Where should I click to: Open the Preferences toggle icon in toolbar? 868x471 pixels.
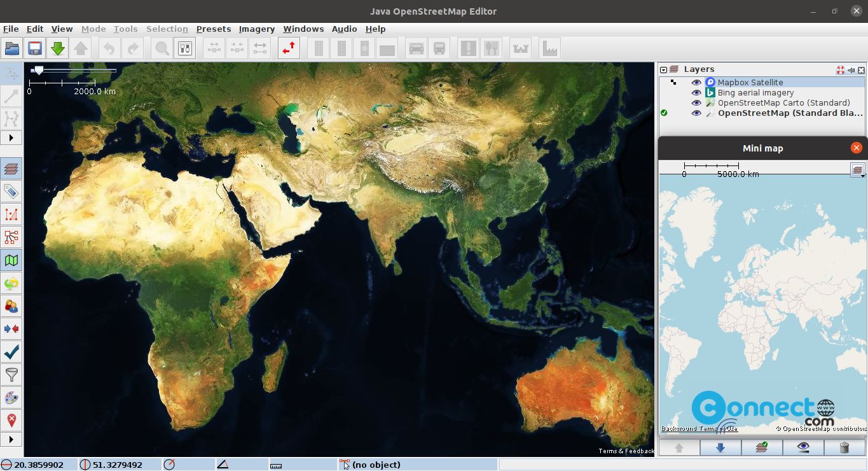click(185, 48)
